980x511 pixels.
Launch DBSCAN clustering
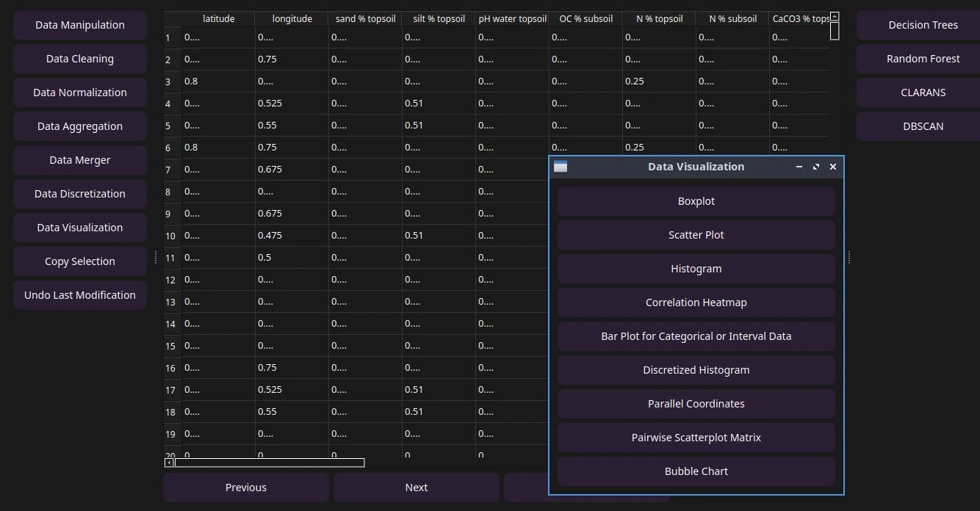[923, 126]
